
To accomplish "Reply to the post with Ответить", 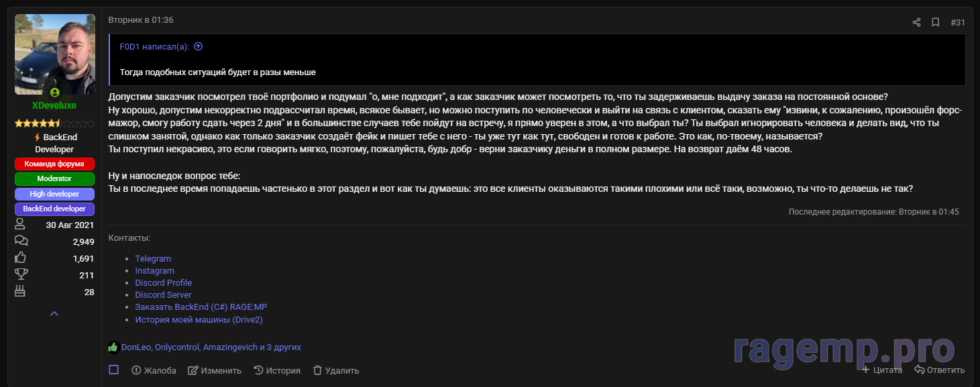I will point(939,370).
